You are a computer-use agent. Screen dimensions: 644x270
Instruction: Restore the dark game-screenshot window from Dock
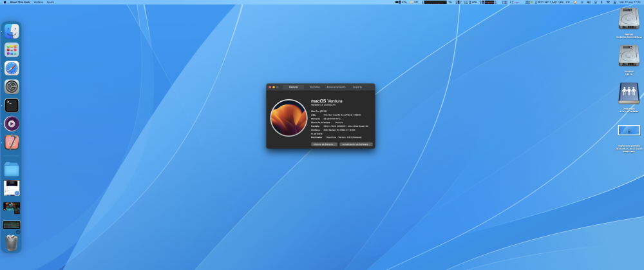12,207
